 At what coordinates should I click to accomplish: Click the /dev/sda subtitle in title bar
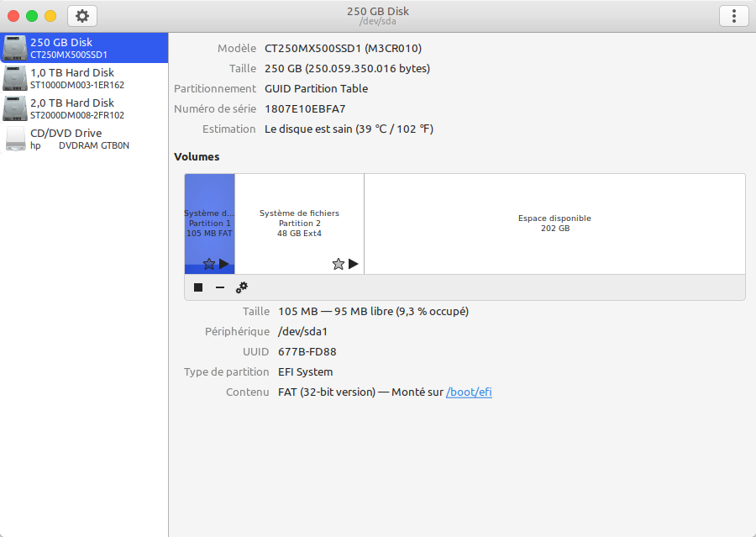[378, 22]
